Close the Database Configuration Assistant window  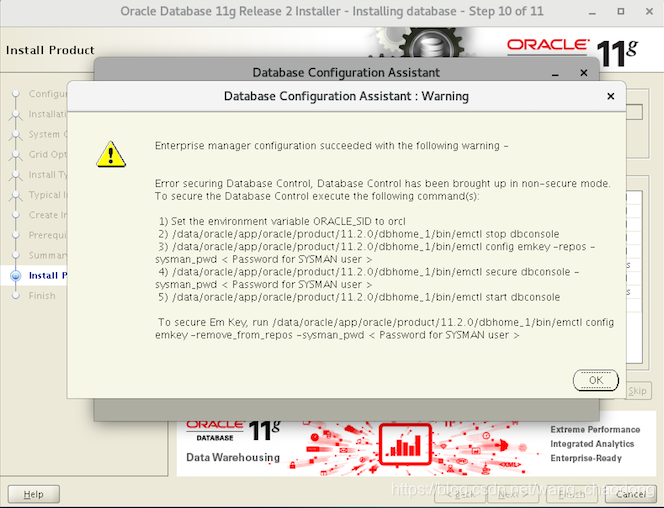[x=584, y=73]
